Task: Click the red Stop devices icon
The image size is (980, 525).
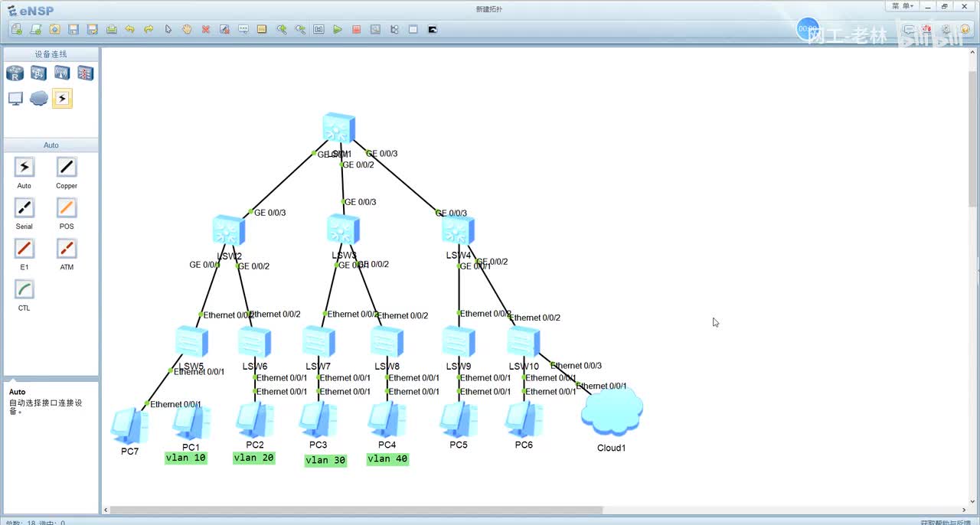Action: [357, 29]
